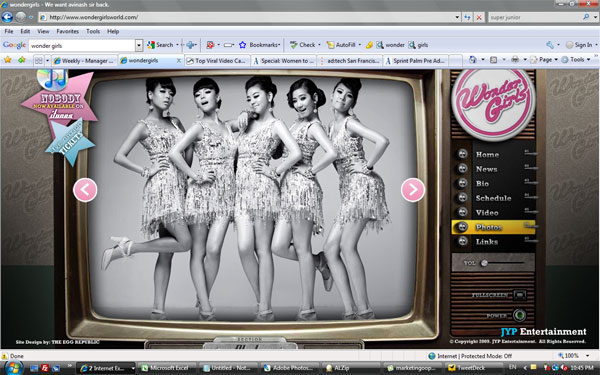Open the Help menu
The width and height of the screenshot is (600, 375).
coord(113,31)
